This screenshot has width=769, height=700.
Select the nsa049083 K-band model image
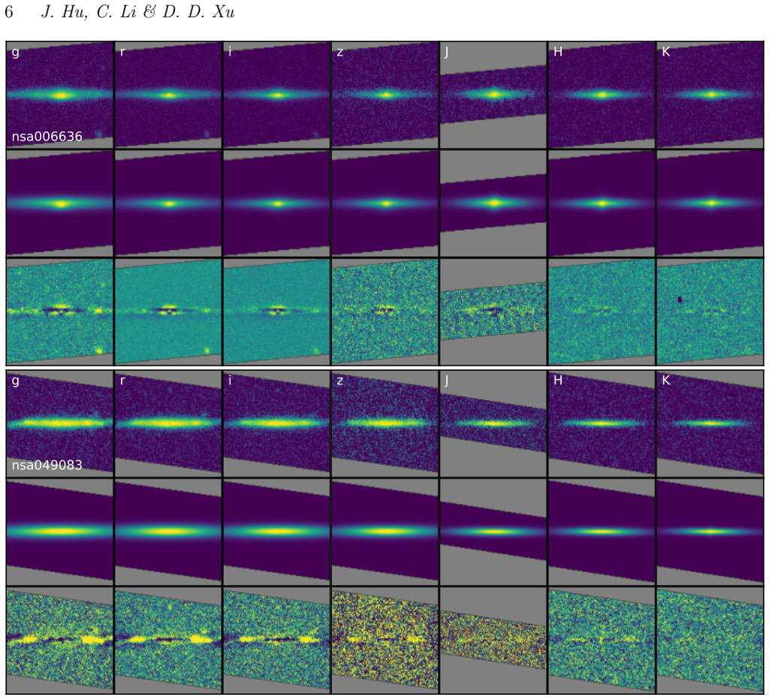click(x=710, y=533)
